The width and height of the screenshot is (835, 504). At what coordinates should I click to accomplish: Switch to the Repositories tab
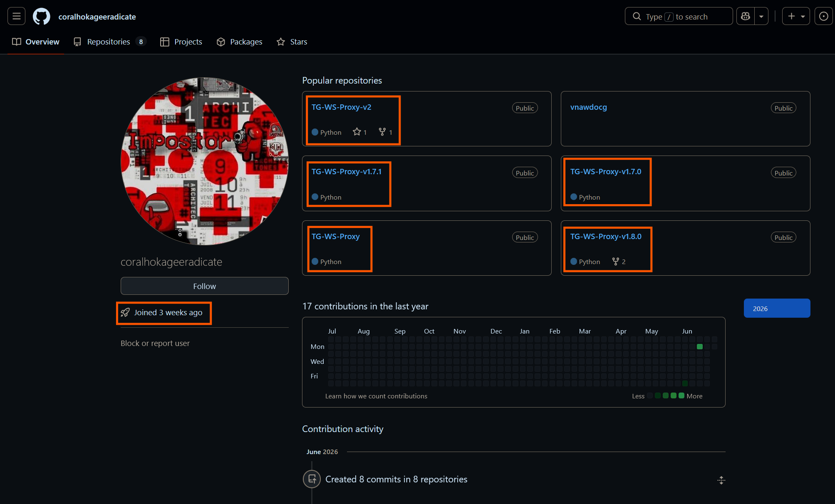[x=110, y=42]
